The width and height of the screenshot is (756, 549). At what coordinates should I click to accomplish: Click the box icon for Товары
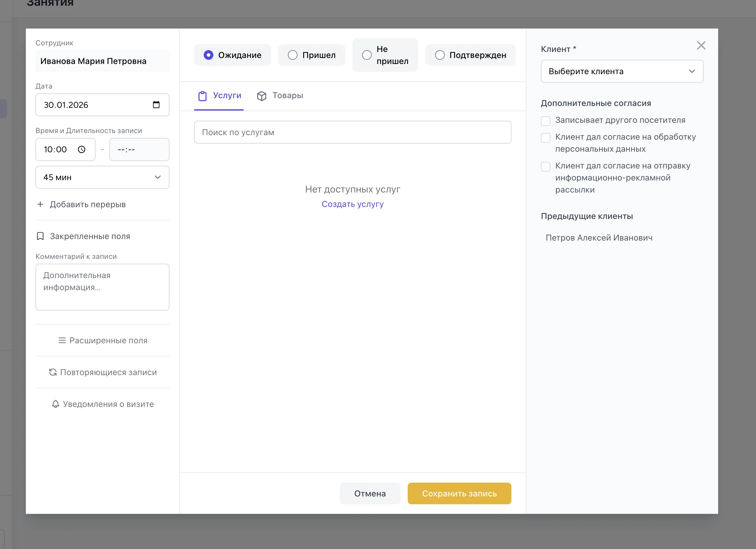tap(262, 96)
